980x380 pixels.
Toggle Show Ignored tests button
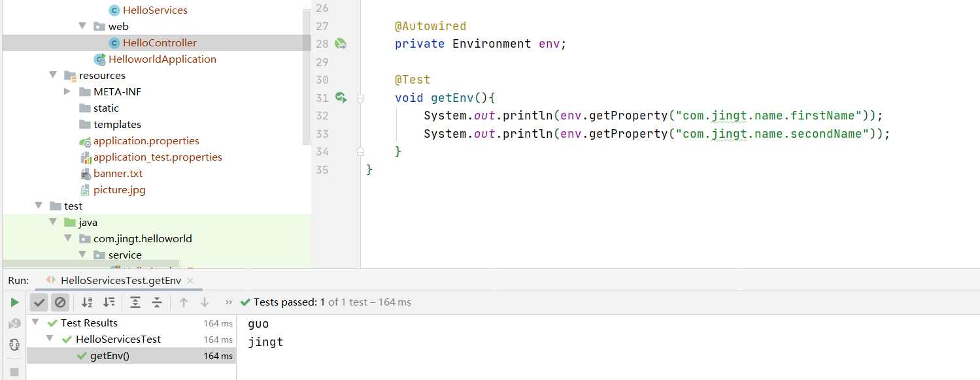pos(60,302)
